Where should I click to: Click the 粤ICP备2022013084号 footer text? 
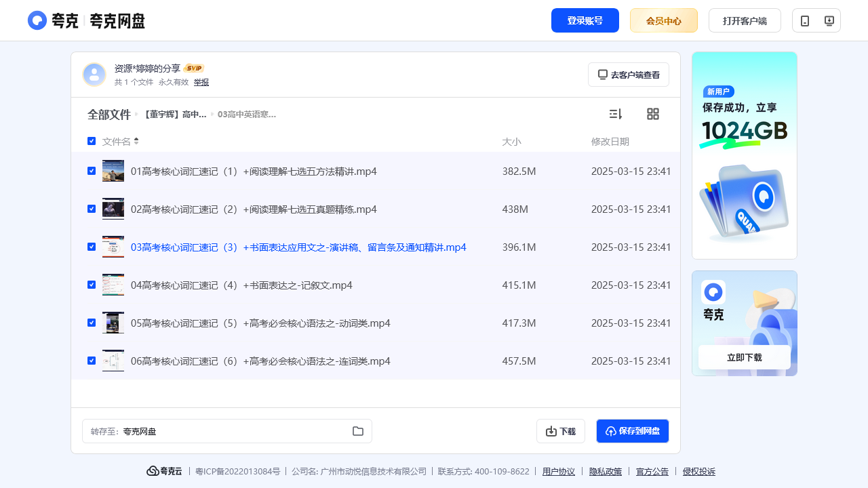click(237, 471)
